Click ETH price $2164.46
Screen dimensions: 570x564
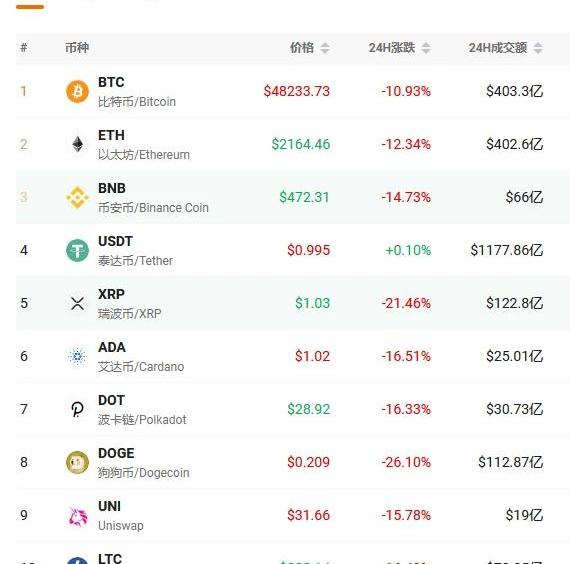tap(301, 144)
